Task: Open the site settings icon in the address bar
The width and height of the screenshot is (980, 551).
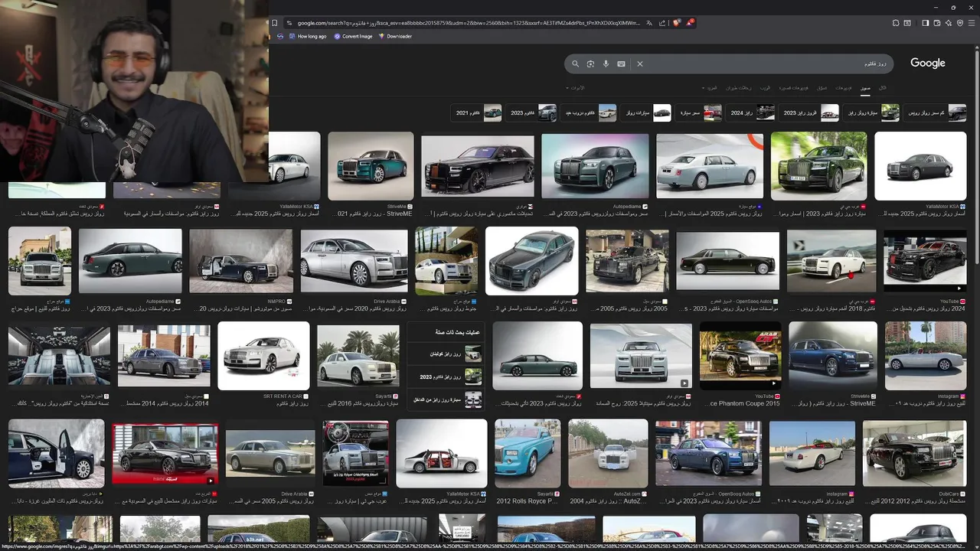Action: point(289,23)
